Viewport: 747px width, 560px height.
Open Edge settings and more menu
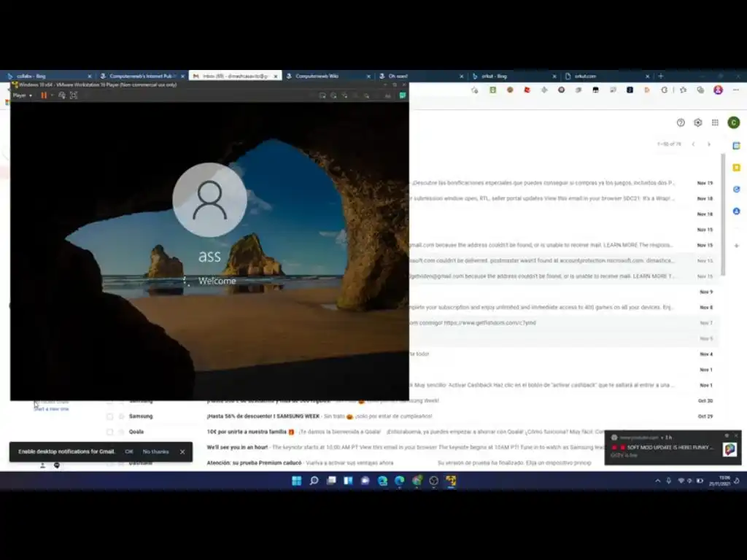click(735, 90)
